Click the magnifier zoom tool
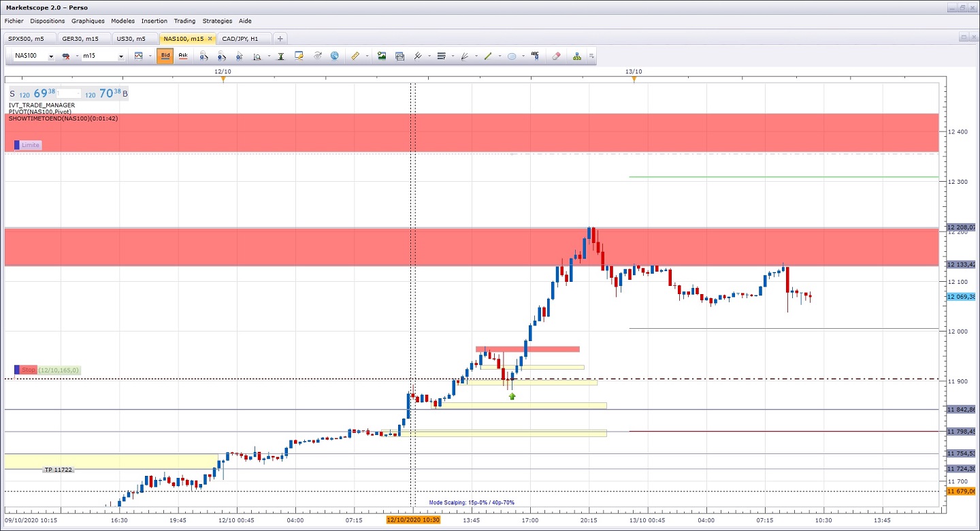Viewport: 980px width, 531px height. click(257, 57)
